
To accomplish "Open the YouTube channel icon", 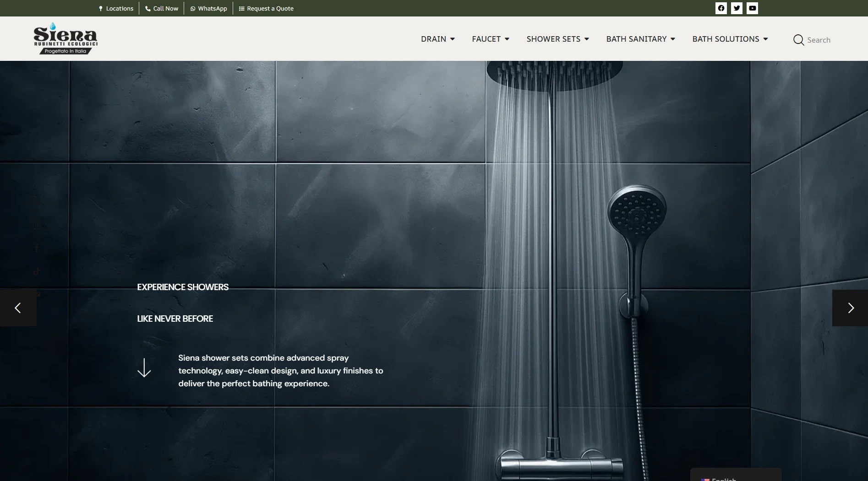I will tap(752, 8).
